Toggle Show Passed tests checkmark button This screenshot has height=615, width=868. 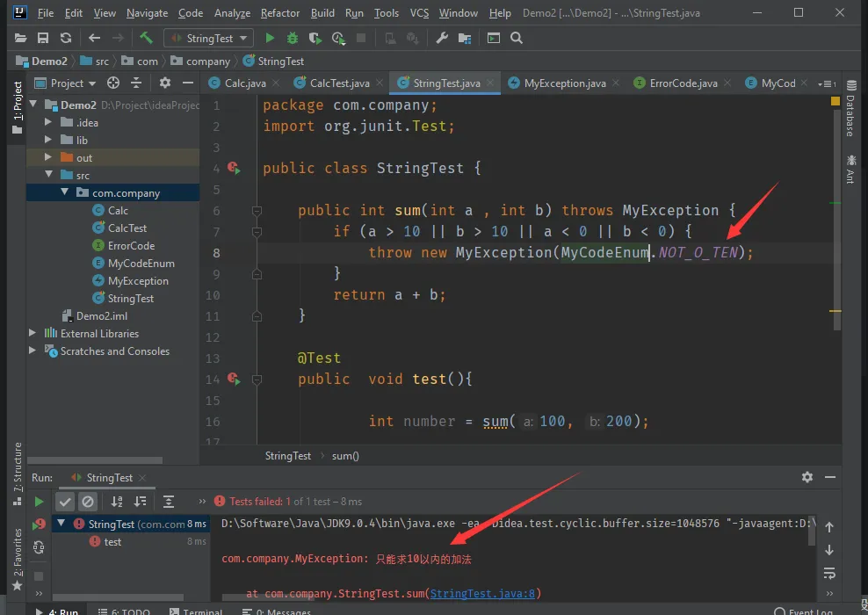tap(65, 502)
